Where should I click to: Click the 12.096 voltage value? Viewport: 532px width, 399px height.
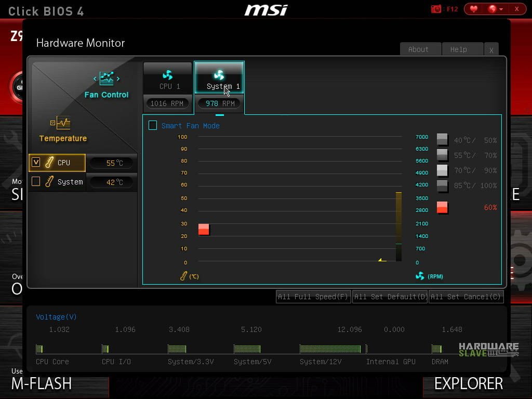(350, 329)
